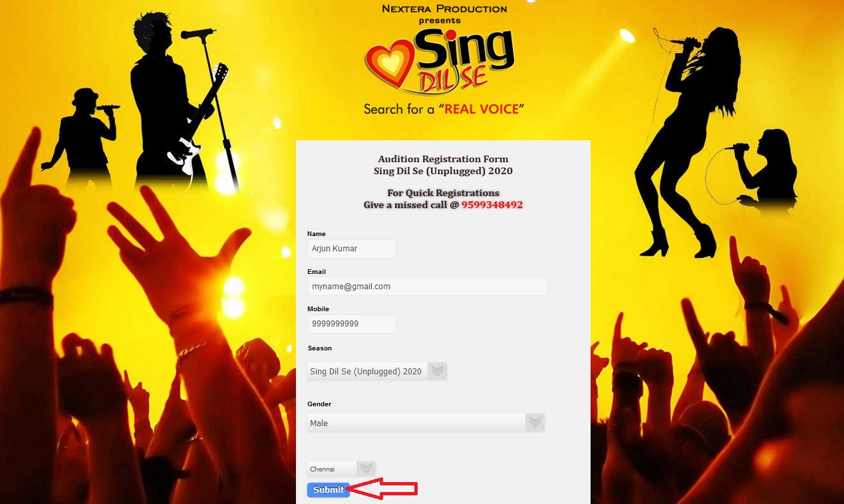Click the red arrow pointing at Submit
844x504 pixels.
(x=383, y=489)
